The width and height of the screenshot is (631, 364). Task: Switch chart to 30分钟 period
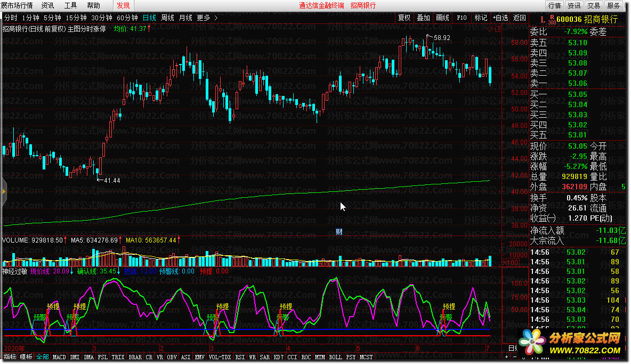[x=102, y=18]
